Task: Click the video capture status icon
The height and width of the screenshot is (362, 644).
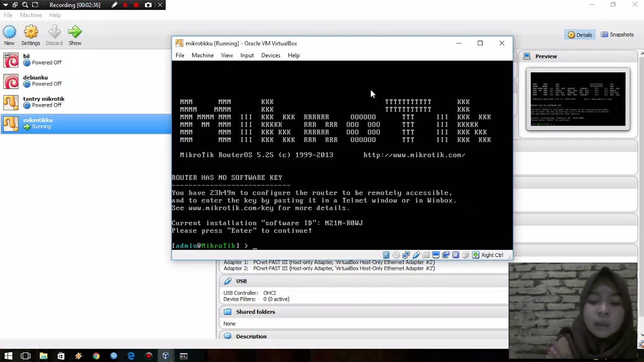Action: tap(446, 255)
